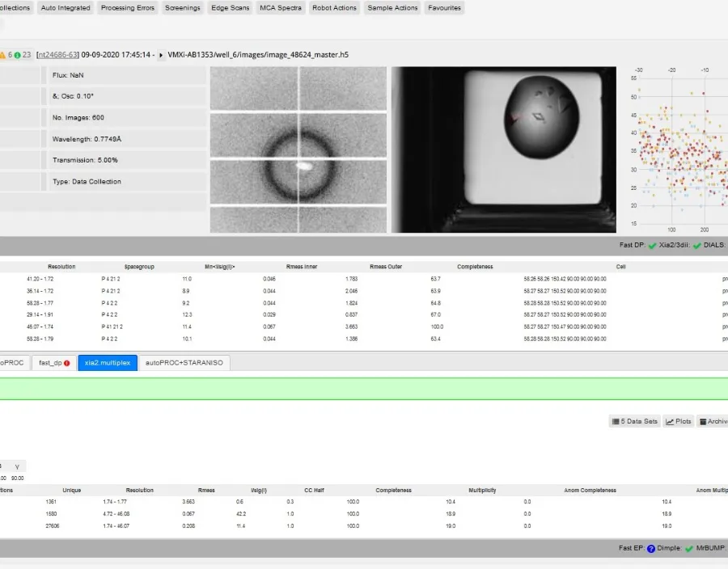Click the Osc: 0.10° value
The image size is (728, 569).
127,96
